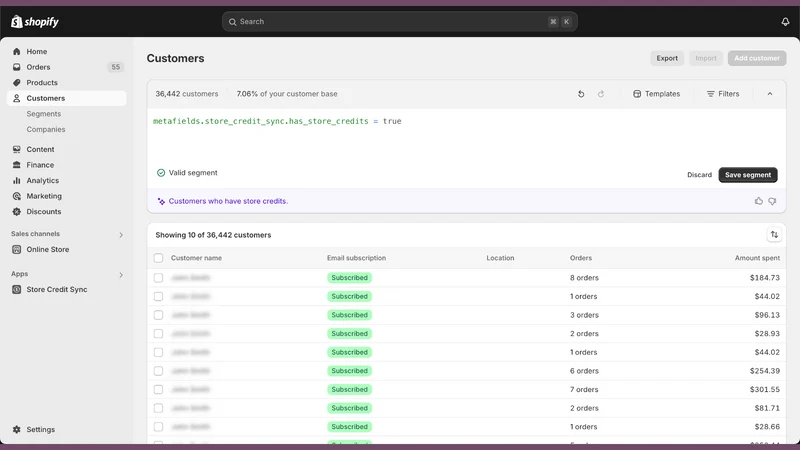Open Segments in the sidebar
Screen dimensions: 800x450
[x=43, y=114]
